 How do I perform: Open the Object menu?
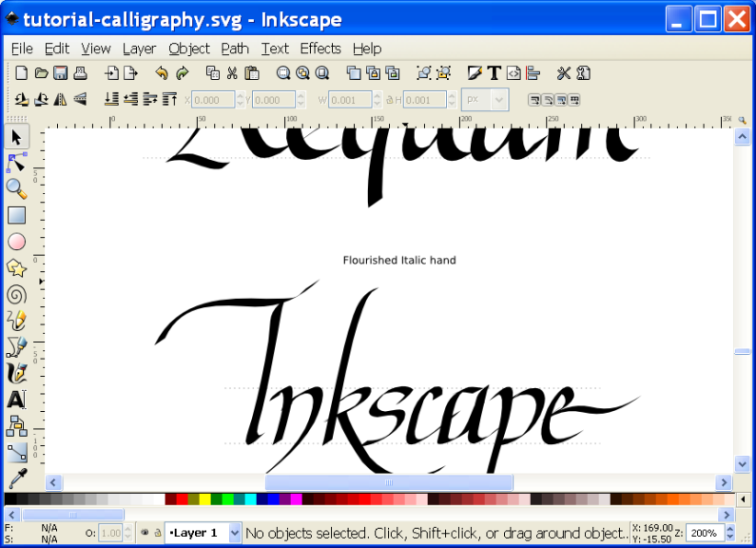pos(189,49)
